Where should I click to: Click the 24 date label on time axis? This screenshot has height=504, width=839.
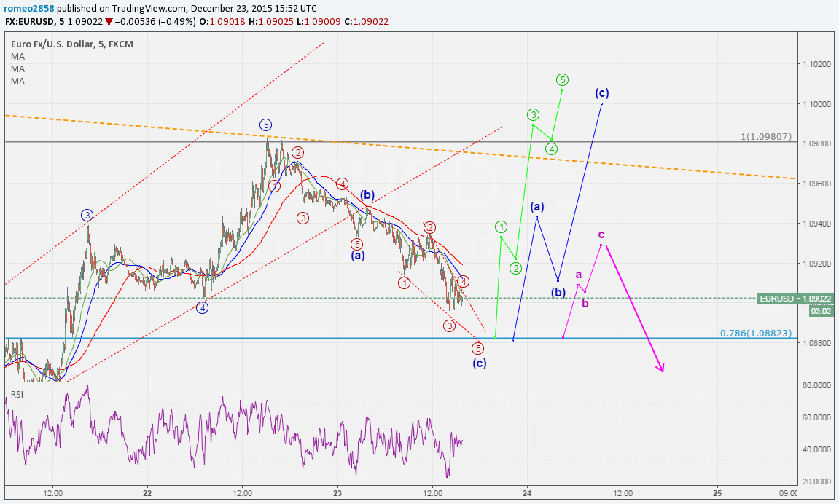point(528,493)
